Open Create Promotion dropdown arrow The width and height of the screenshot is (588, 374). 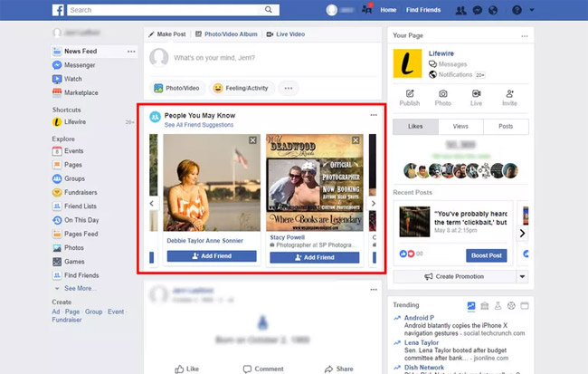522,277
